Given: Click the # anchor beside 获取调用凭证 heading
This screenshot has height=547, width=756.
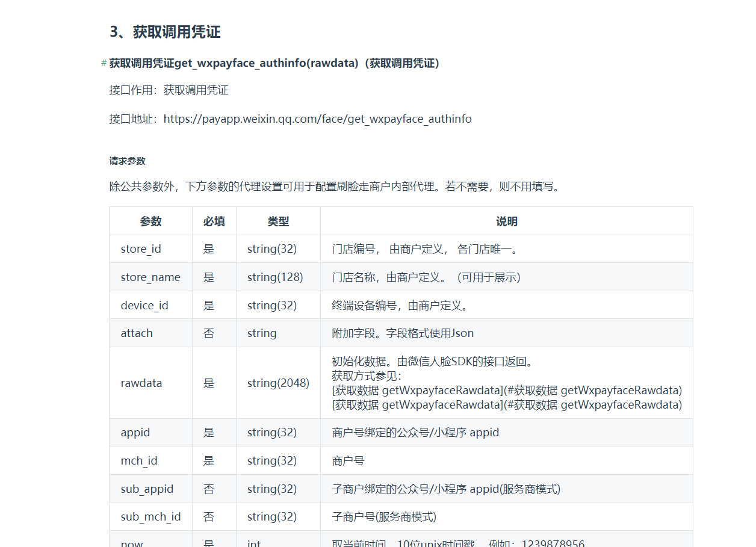Looking at the screenshot, I should (x=104, y=63).
